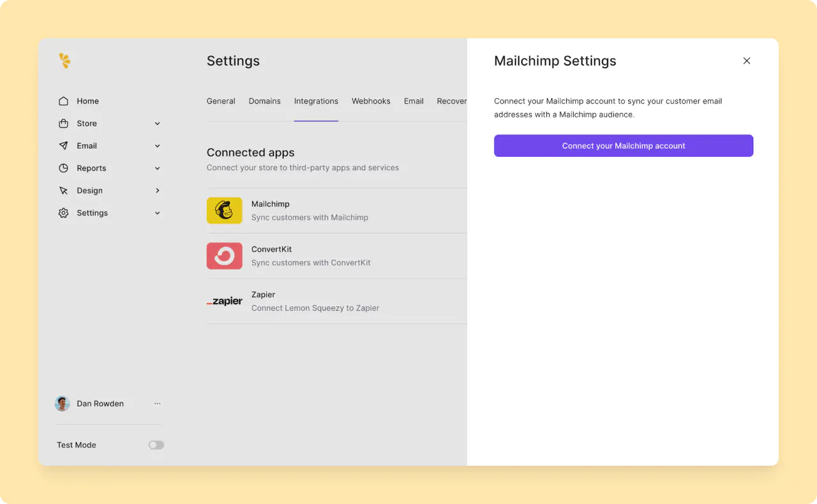The image size is (817, 504).
Task: Click the Store bag icon
Action: coord(64,123)
